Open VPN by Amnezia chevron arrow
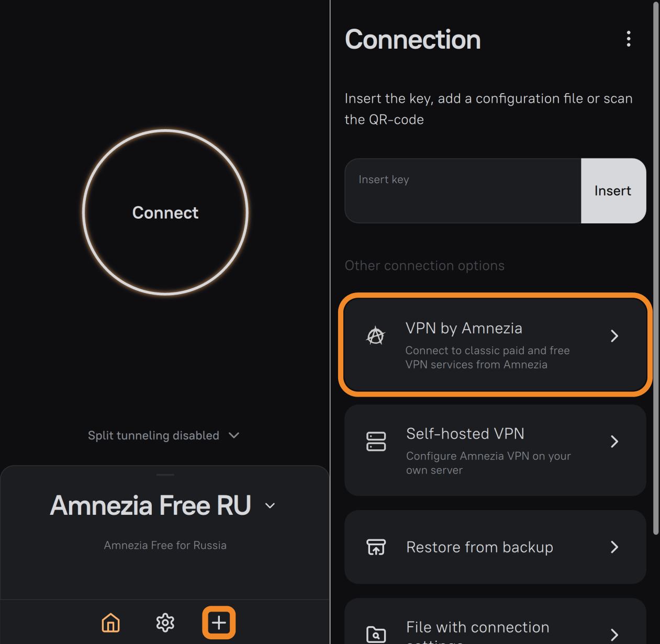 click(x=614, y=336)
